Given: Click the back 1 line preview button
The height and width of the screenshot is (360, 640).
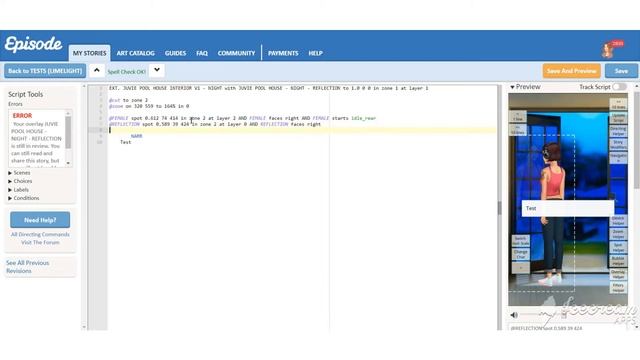Looking at the screenshot, I should click(518, 117).
